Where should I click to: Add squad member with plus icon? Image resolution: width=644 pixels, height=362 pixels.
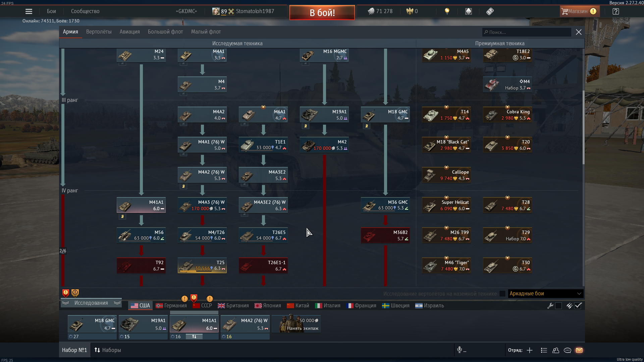530,350
